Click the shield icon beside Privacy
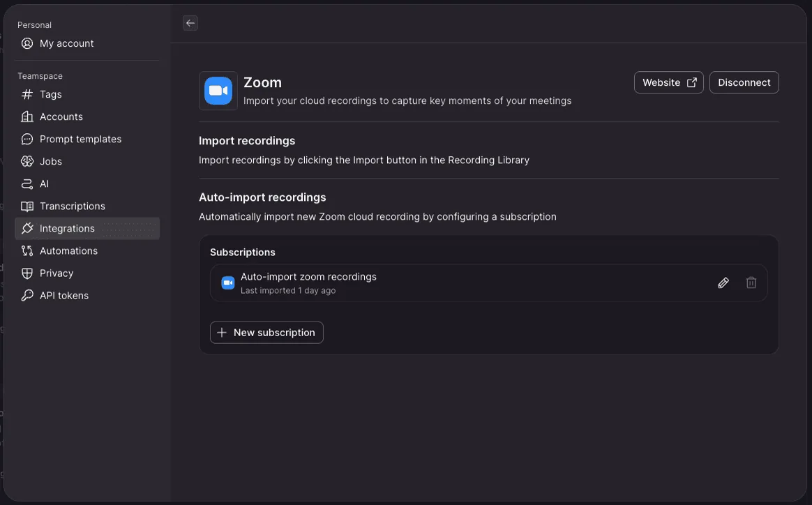This screenshot has height=505, width=812. tap(27, 273)
